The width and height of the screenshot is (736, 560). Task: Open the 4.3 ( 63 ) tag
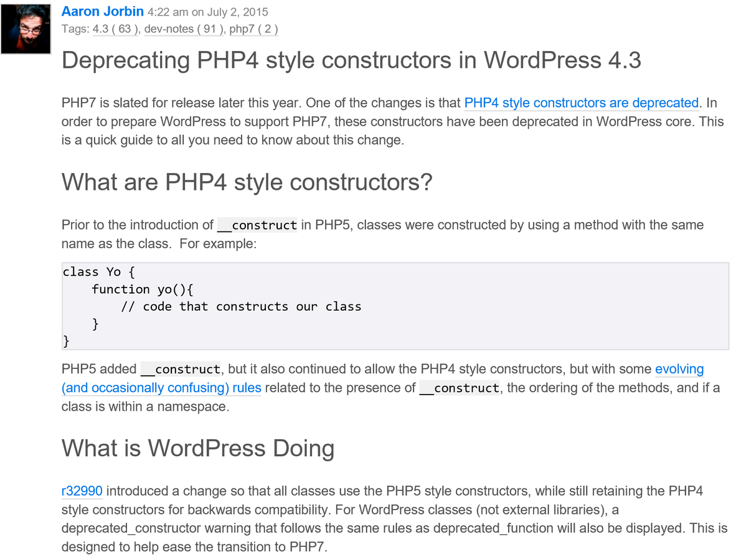pyautogui.click(x=115, y=29)
